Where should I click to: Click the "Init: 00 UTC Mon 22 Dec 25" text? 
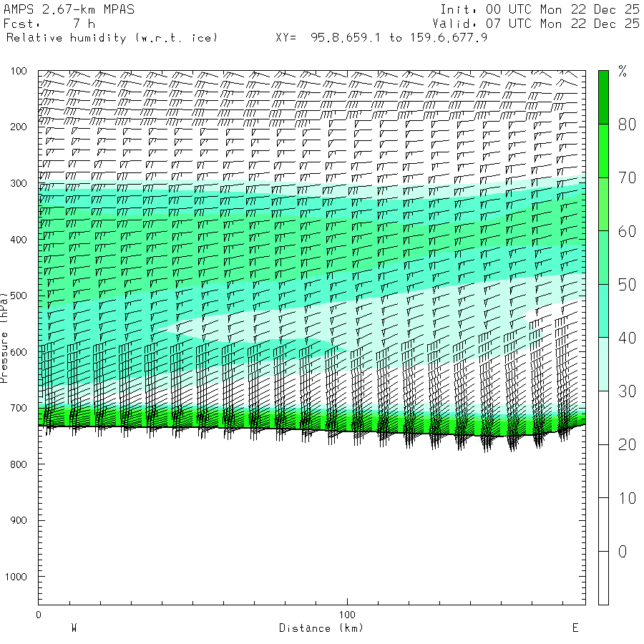point(540,9)
